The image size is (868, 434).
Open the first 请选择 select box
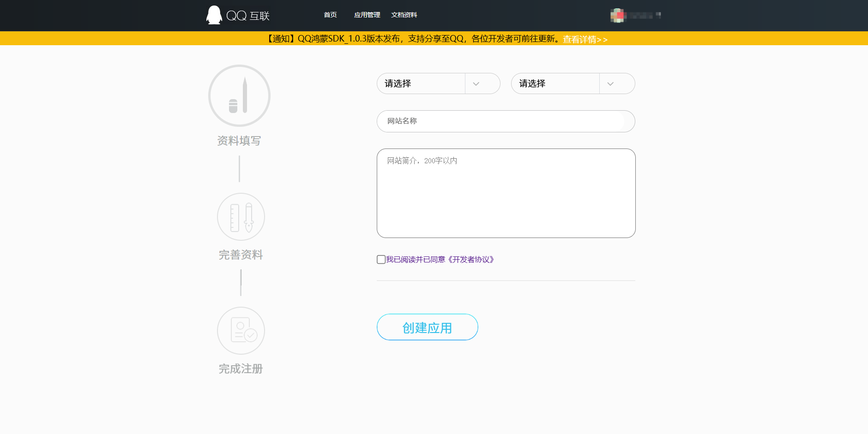(421, 84)
